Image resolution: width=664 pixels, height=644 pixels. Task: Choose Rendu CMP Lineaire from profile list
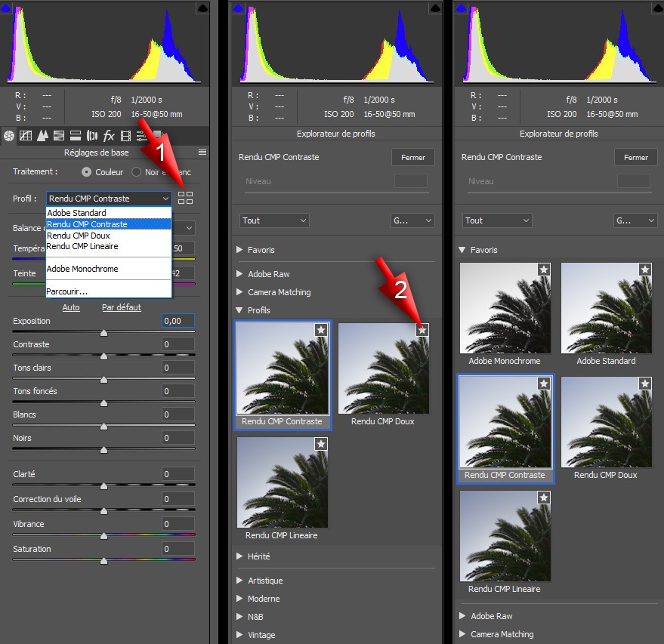pos(82,246)
